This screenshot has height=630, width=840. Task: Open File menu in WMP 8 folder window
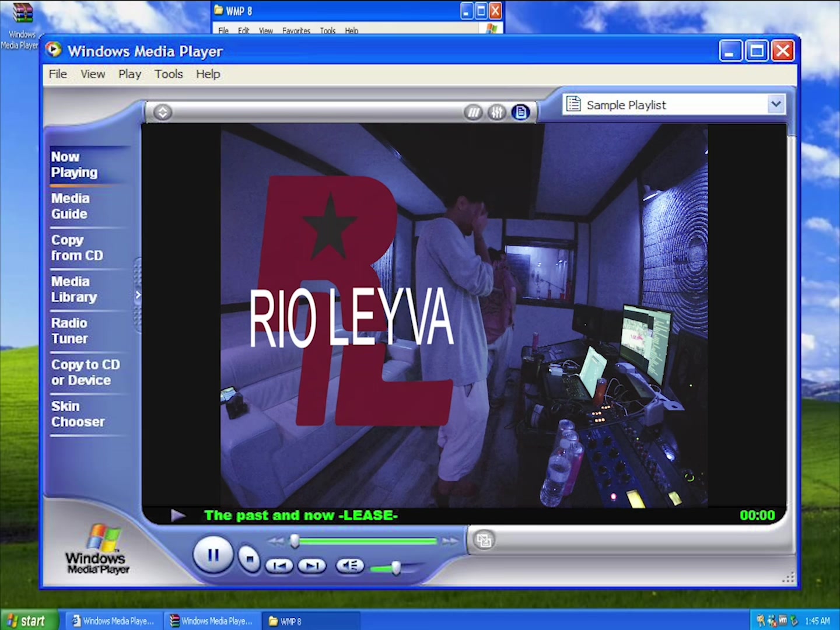coord(223,30)
